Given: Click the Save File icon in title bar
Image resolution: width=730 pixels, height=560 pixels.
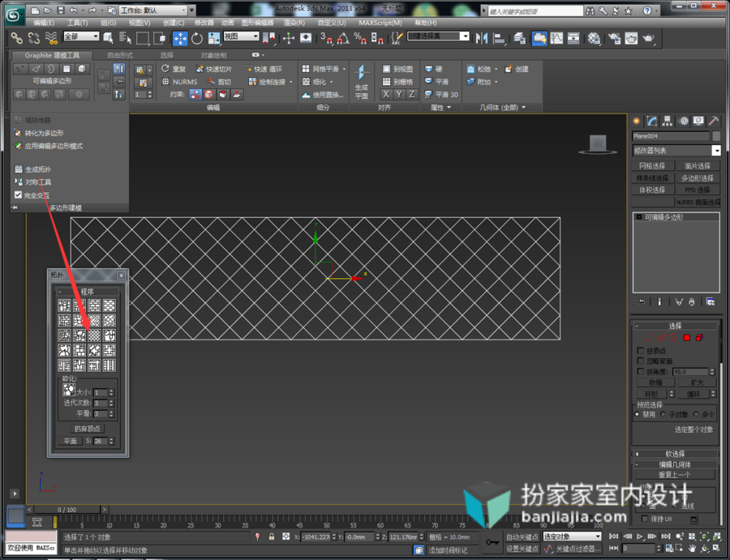Looking at the screenshot, I should [61, 11].
